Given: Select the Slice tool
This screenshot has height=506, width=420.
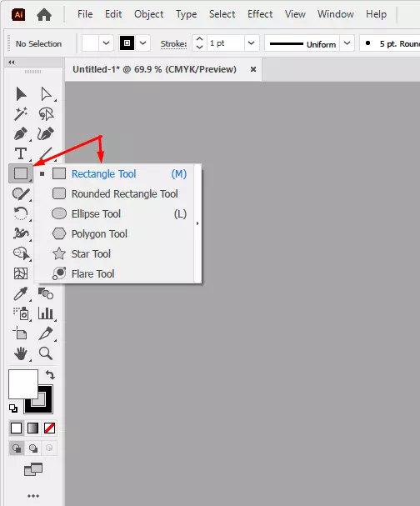Looking at the screenshot, I should point(46,333).
